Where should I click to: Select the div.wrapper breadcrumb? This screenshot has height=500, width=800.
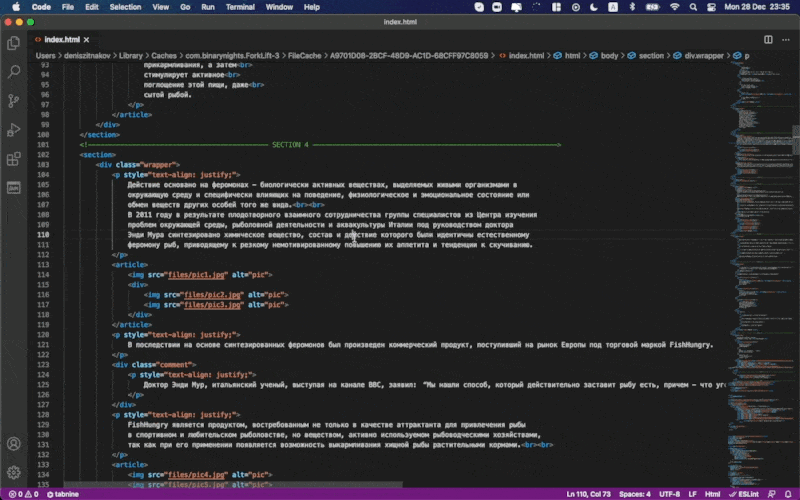pos(699,56)
